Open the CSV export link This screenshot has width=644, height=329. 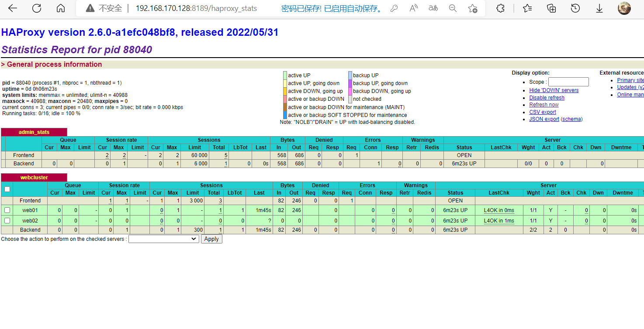(543, 112)
